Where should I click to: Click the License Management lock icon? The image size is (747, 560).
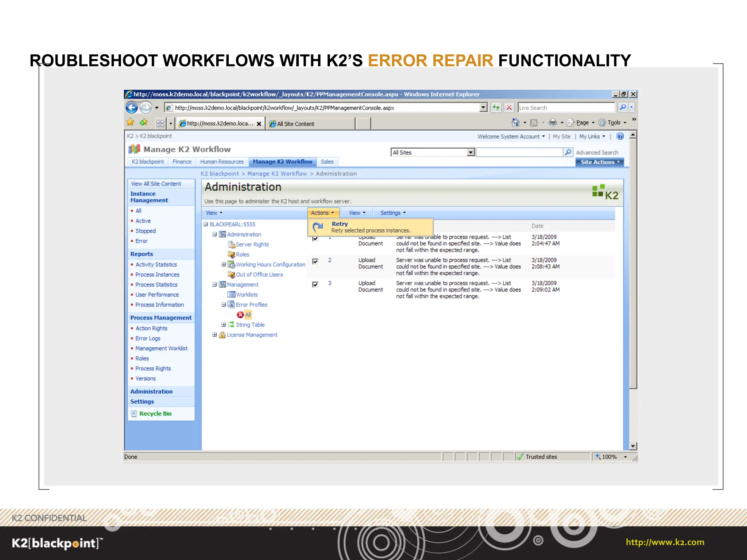click(222, 335)
